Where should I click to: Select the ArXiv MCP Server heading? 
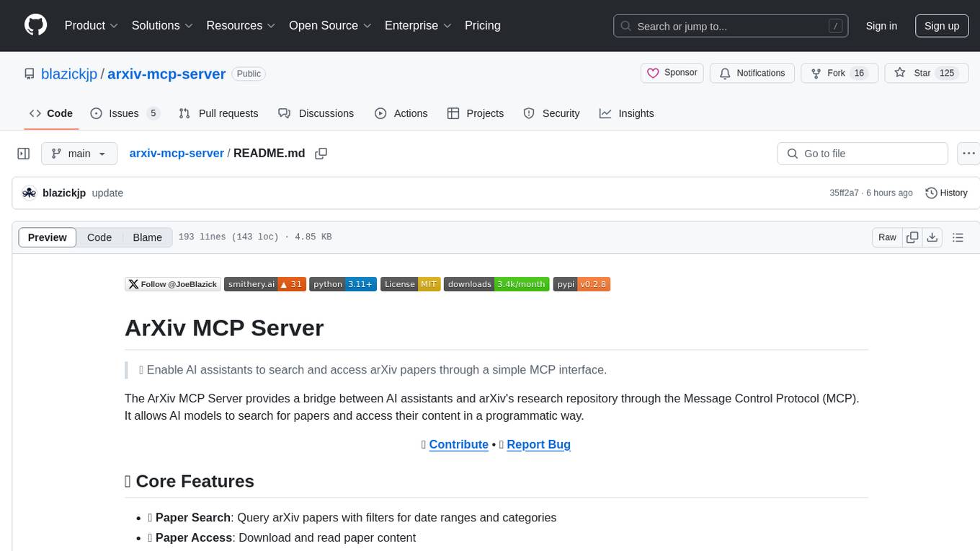point(224,327)
